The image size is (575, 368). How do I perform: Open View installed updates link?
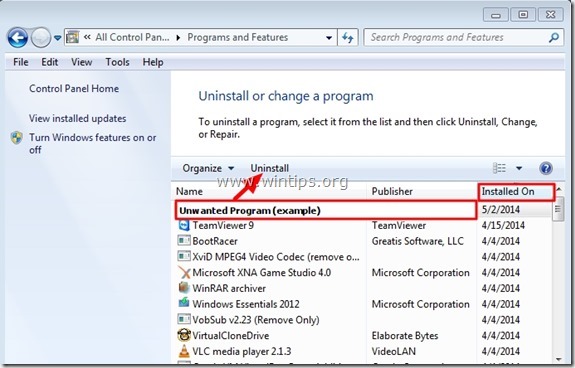[77, 118]
